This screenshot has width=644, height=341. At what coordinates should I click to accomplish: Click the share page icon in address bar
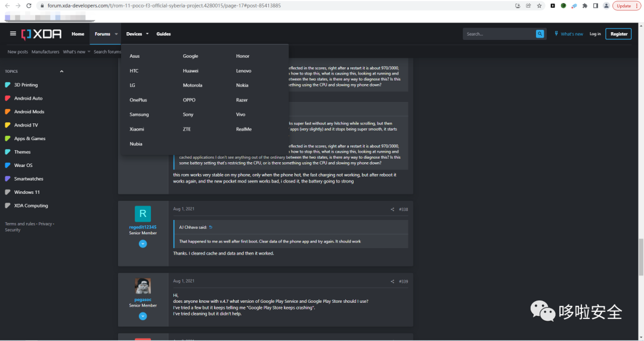(x=528, y=6)
